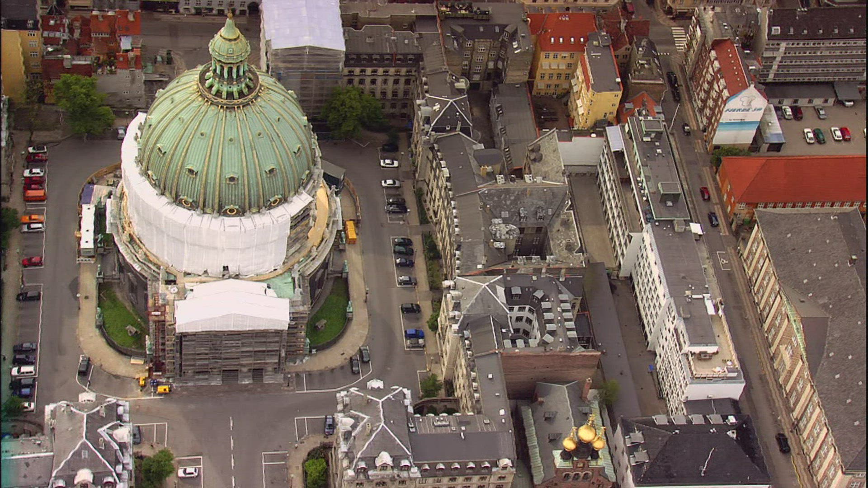Click the white car in the bottom parking bay
868x488 pixels.
tap(188, 472)
